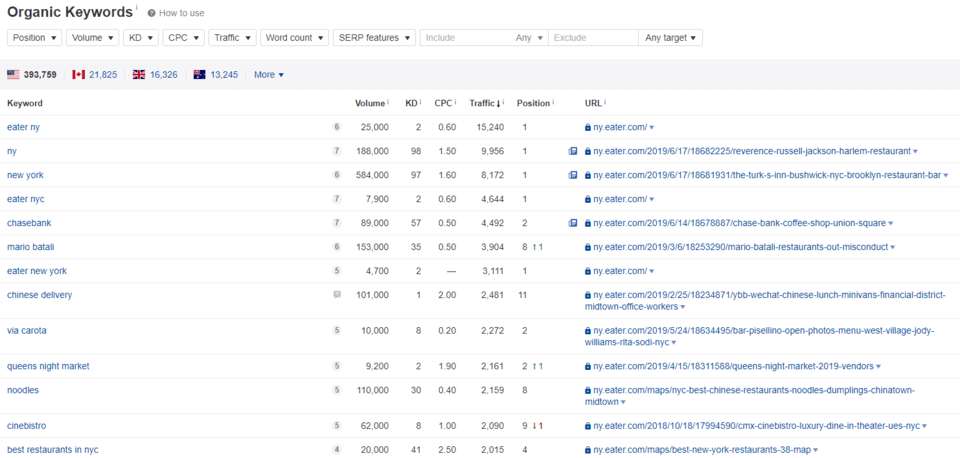Select the United States flag with 393,759 keywords
The height and width of the screenshot is (458, 960).
(x=13, y=75)
